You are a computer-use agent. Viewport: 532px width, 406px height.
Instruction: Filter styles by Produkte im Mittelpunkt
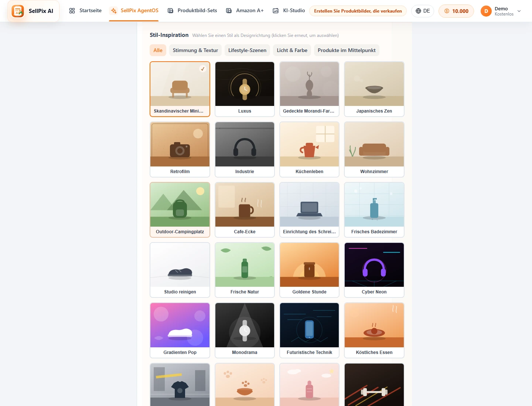[x=347, y=50]
